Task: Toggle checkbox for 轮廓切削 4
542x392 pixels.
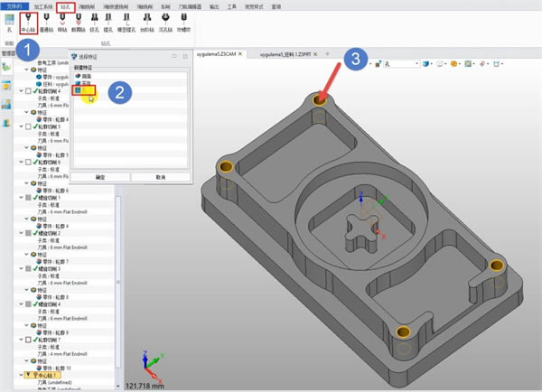Action: (x=28, y=91)
